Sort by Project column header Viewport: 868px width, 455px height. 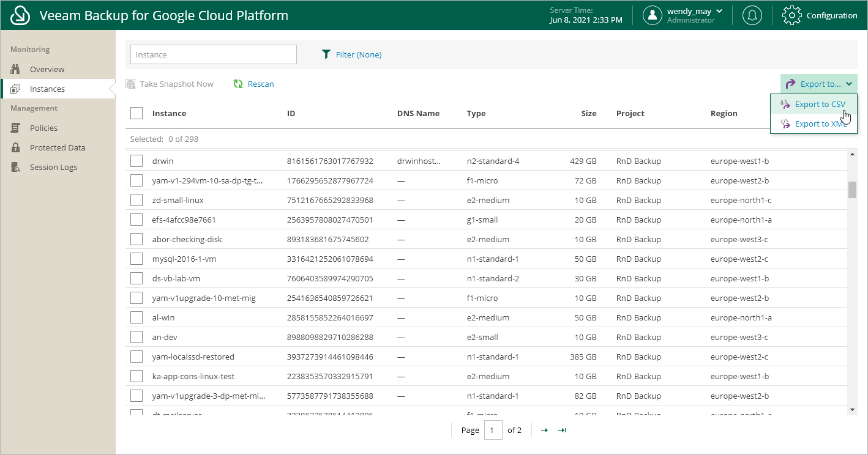coord(630,113)
